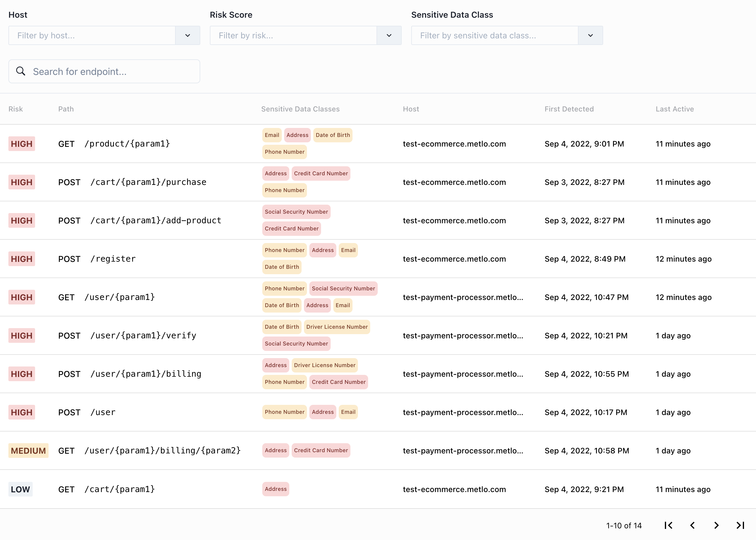Expand the Sensitive Data Class dropdown
This screenshot has width=756, height=540.
tap(590, 36)
